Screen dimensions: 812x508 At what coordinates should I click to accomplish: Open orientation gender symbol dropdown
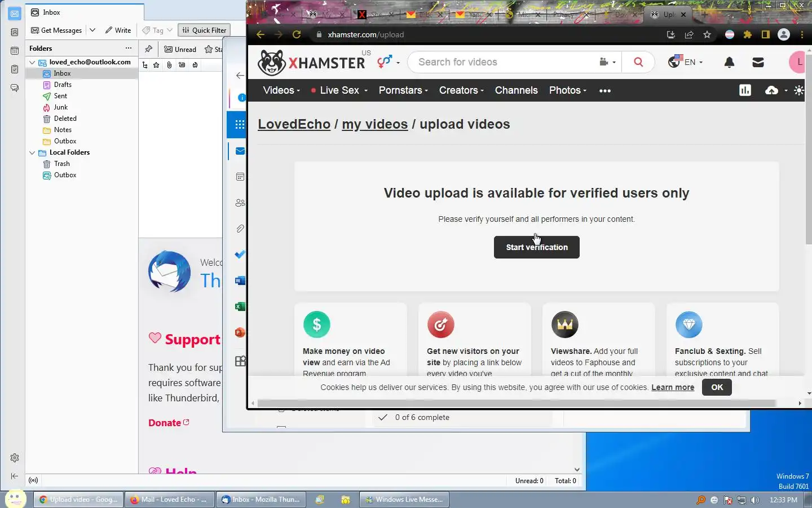388,62
